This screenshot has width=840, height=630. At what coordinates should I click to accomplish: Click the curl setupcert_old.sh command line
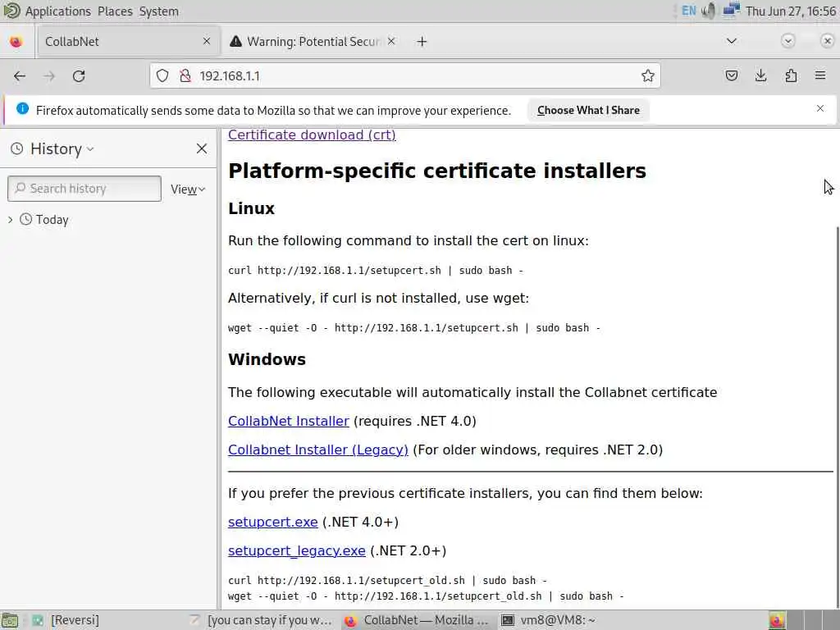point(387,581)
